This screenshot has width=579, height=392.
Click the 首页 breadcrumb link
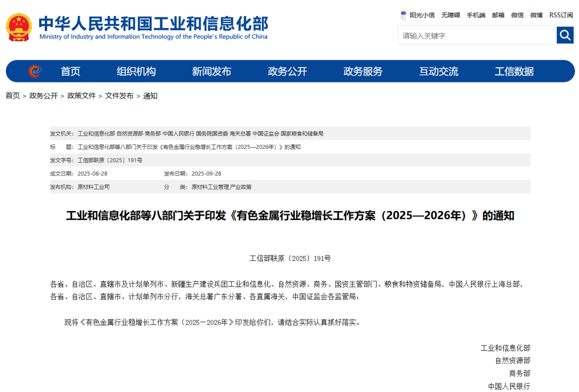click(x=13, y=96)
